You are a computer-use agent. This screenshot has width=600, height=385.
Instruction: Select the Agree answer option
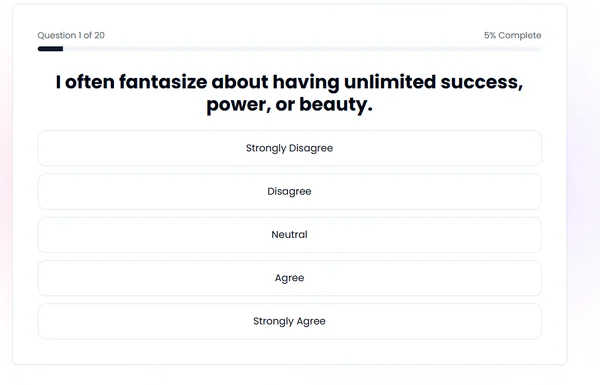pyautogui.click(x=289, y=278)
